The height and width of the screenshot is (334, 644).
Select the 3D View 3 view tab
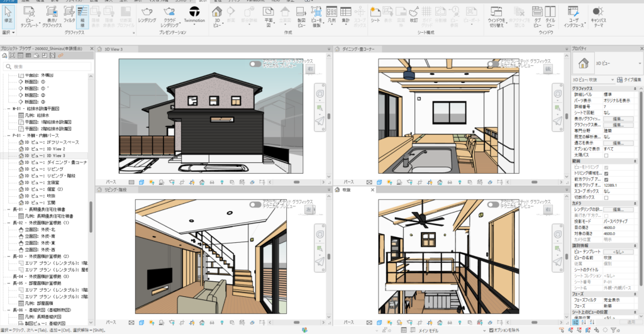113,49
